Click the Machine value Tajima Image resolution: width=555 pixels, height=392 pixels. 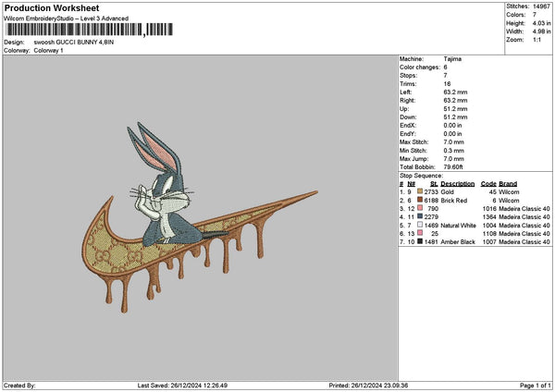[452, 59]
